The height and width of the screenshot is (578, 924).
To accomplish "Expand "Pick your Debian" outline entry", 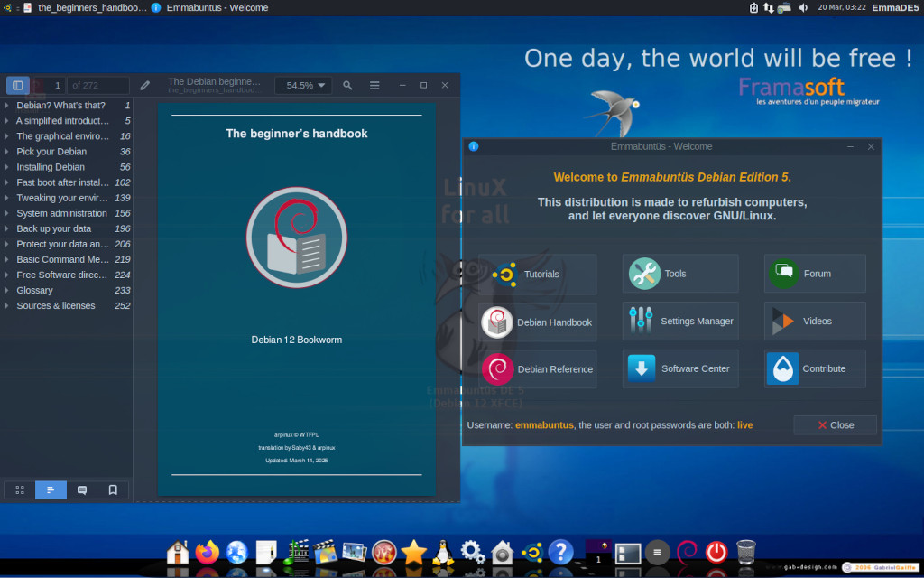I will tap(6, 152).
